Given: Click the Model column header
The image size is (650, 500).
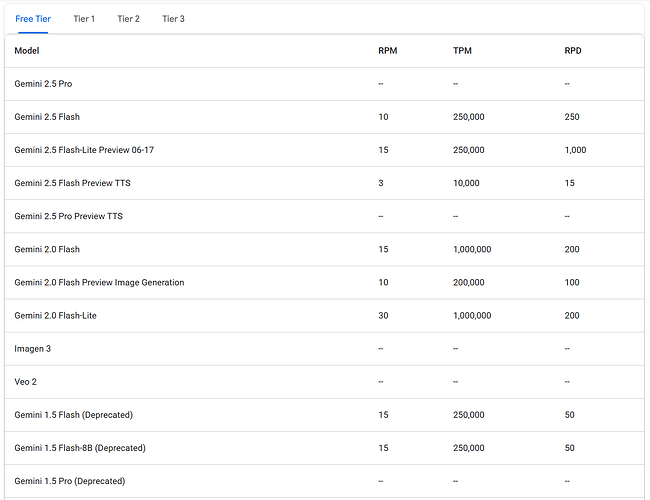Looking at the screenshot, I should point(27,50).
